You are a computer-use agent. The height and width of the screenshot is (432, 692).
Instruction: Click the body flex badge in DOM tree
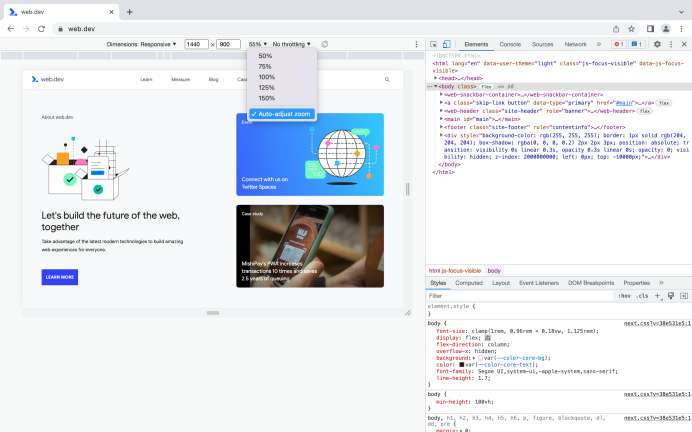(486, 86)
